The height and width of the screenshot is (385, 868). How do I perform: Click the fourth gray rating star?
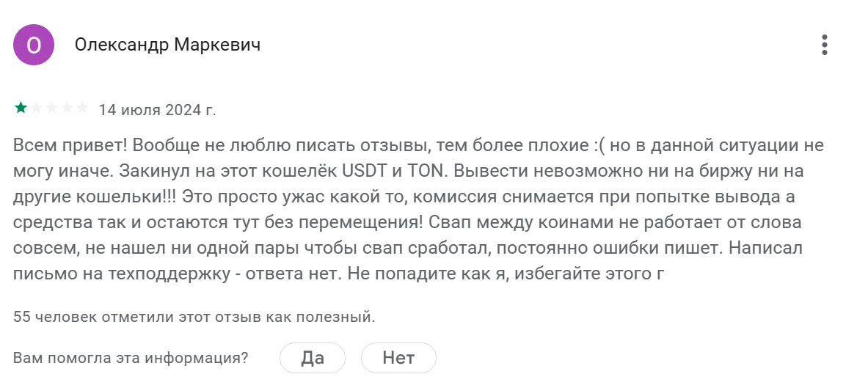pos(67,109)
